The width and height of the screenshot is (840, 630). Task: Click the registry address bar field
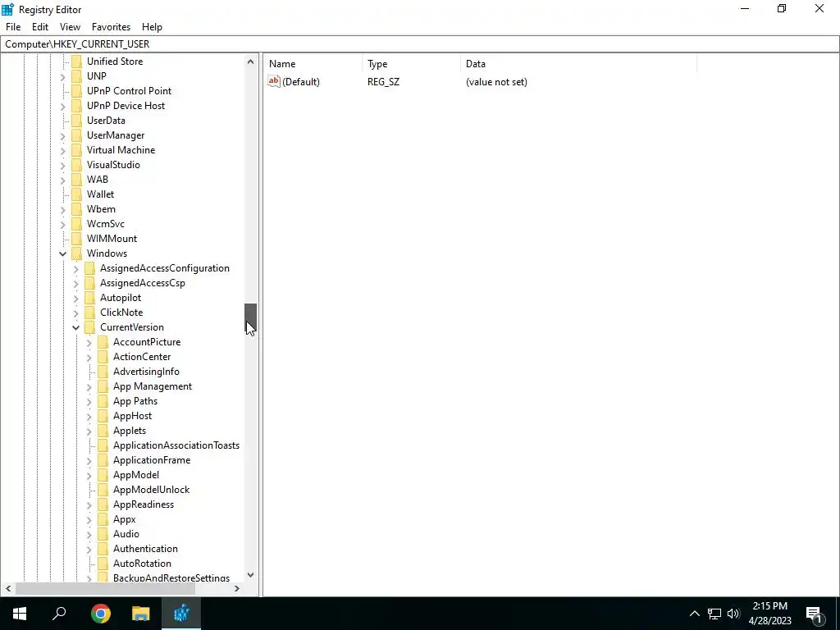pos(420,44)
